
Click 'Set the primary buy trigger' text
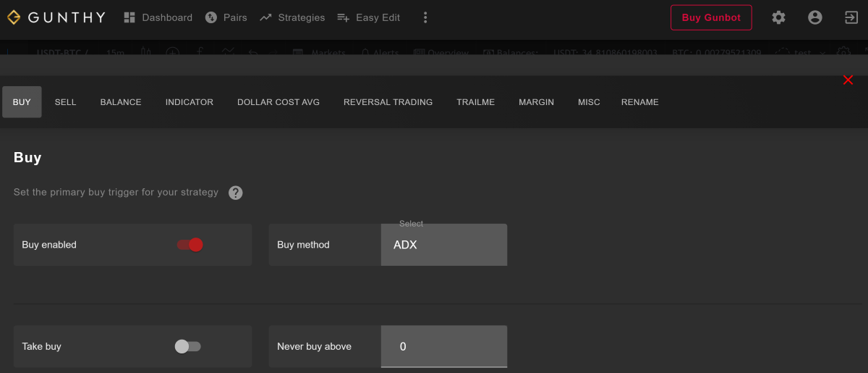pos(116,192)
